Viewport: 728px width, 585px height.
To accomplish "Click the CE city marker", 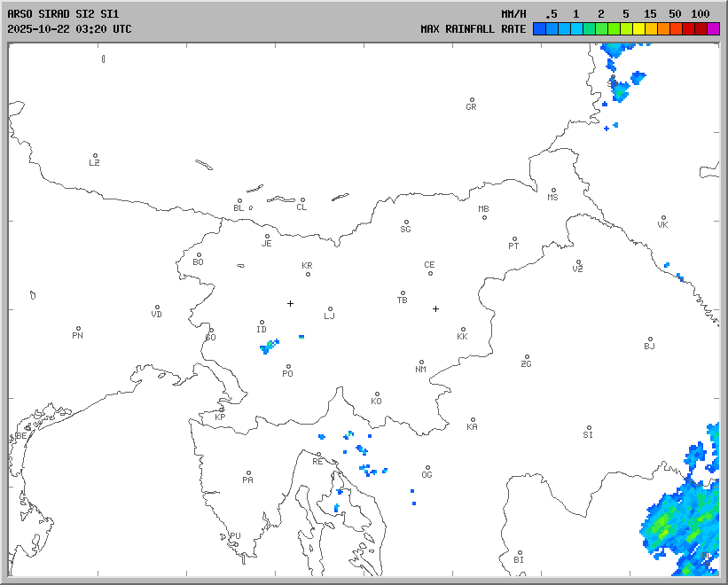I will (x=430, y=272).
